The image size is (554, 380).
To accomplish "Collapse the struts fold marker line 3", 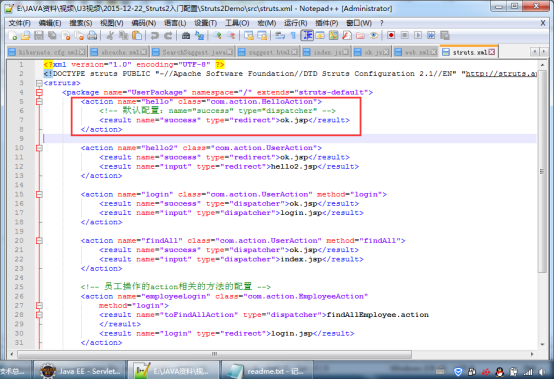I will click(x=39, y=83).
